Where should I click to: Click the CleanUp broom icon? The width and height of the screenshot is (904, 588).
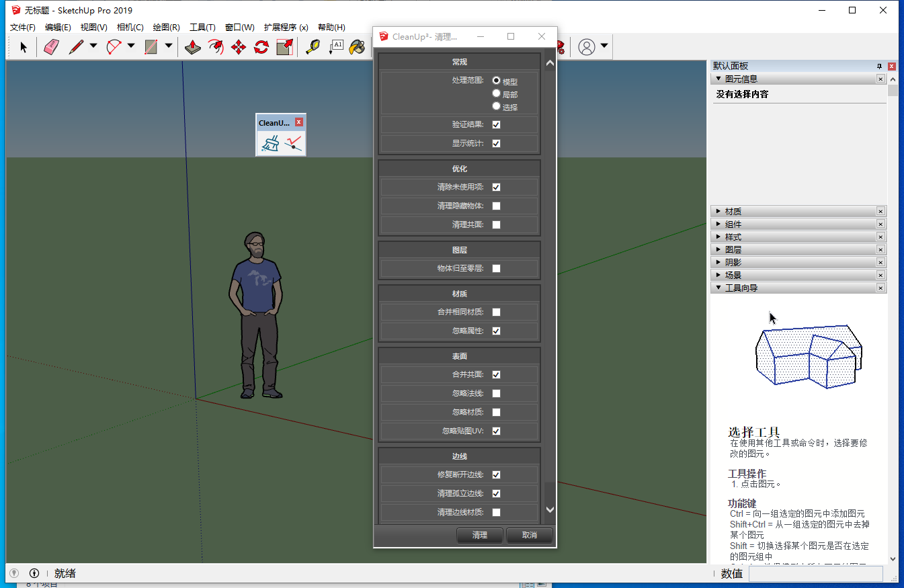270,143
